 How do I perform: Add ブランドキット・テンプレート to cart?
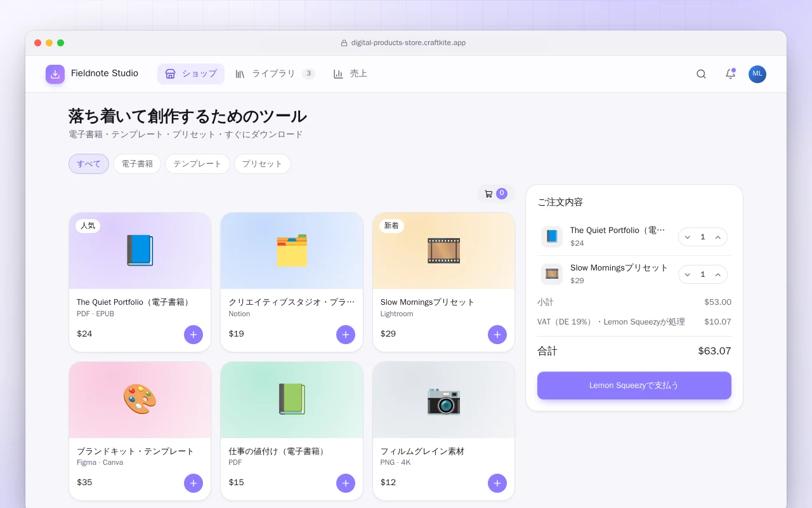click(x=193, y=483)
